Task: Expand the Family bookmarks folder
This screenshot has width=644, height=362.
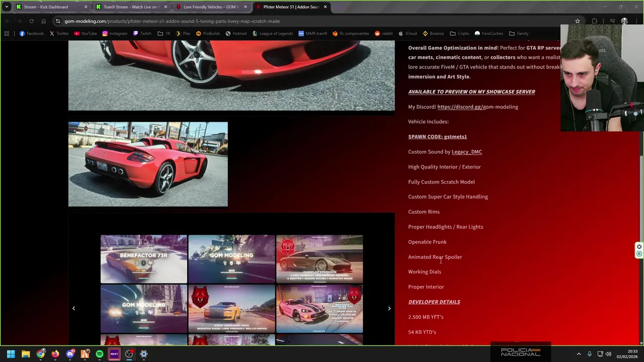Action: tap(519, 34)
